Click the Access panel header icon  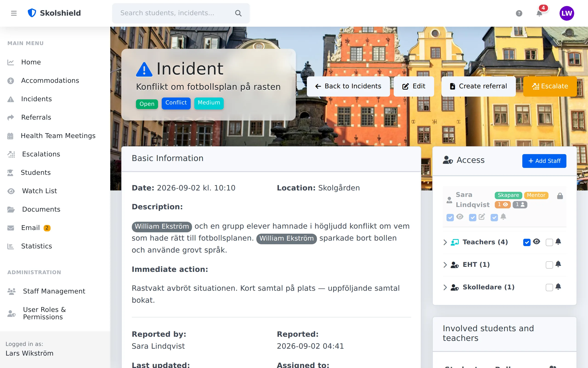click(448, 160)
